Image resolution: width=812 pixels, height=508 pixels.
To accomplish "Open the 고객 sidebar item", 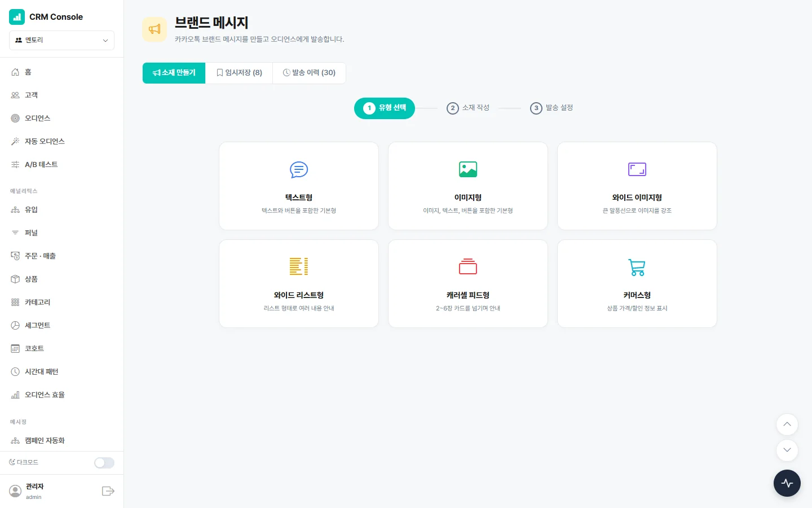I will tap(62, 95).
